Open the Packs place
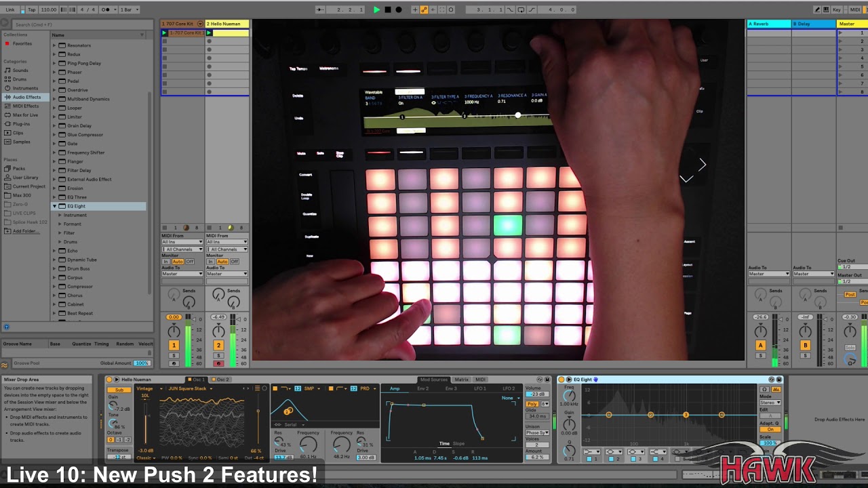Screen dimensions: 868x488 point(18,169)
